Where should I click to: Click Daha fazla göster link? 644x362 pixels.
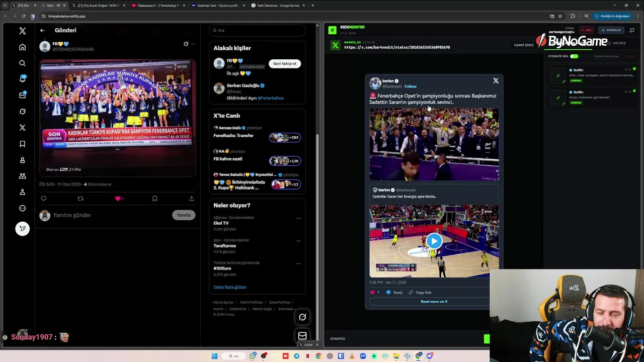pyautogui.click(x=230, y=287)
